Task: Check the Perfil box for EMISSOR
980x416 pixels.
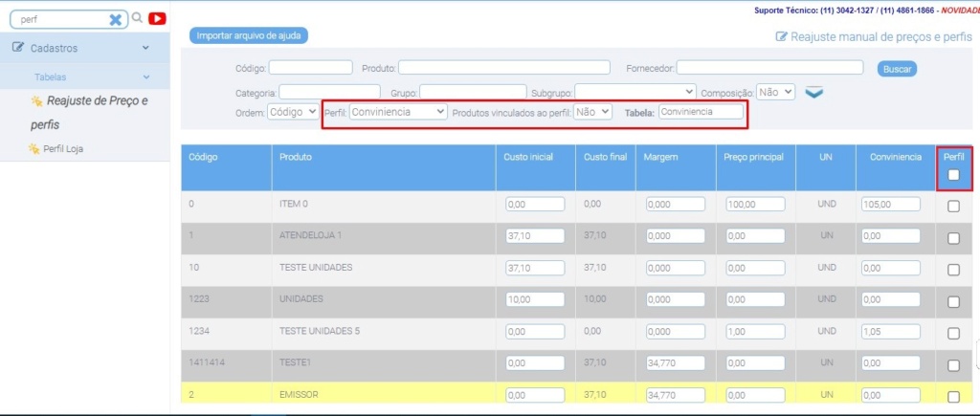Action: click(953, 397)
